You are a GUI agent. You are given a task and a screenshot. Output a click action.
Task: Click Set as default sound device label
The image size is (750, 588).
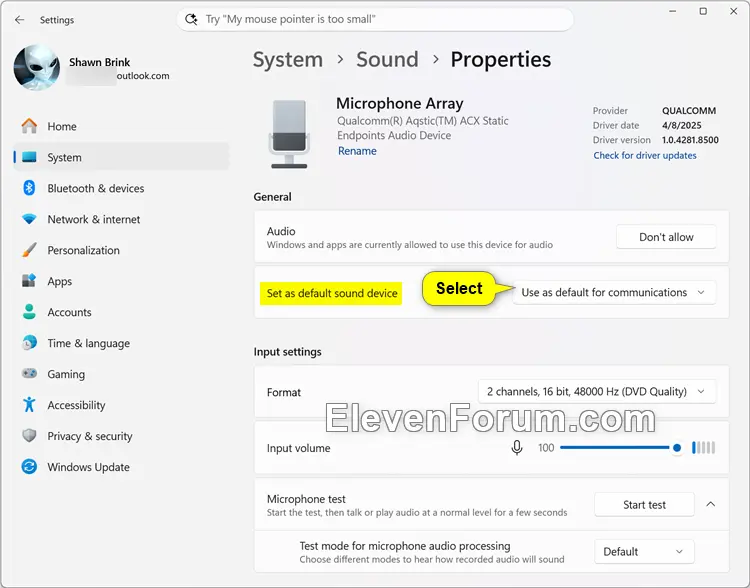coord(332,293)
